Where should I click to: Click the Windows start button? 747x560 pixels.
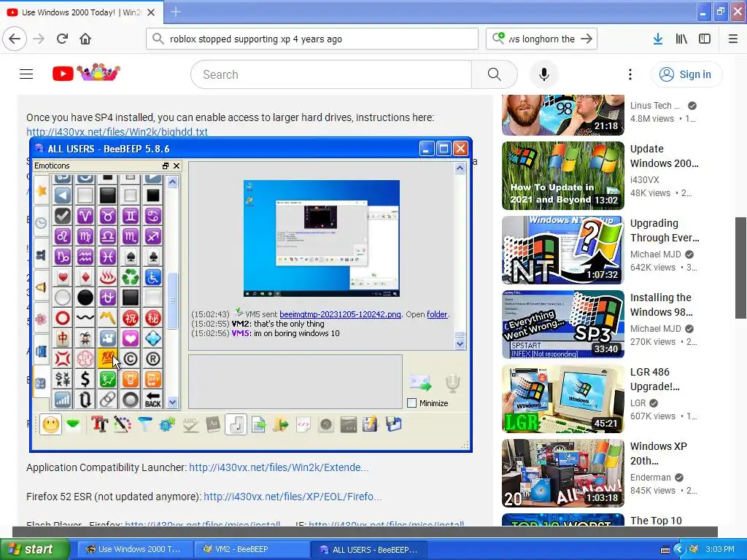(x=34, y=549)
